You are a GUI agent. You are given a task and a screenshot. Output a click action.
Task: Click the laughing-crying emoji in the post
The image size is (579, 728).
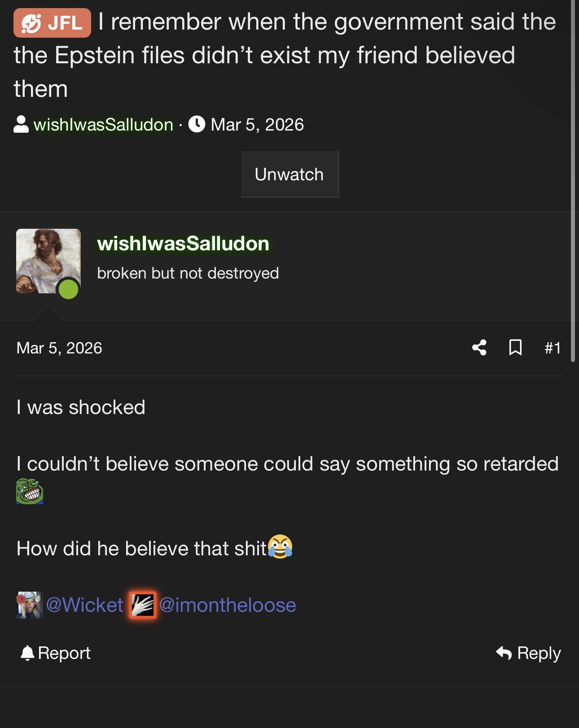pyautogui.click(x=280, y=546)
